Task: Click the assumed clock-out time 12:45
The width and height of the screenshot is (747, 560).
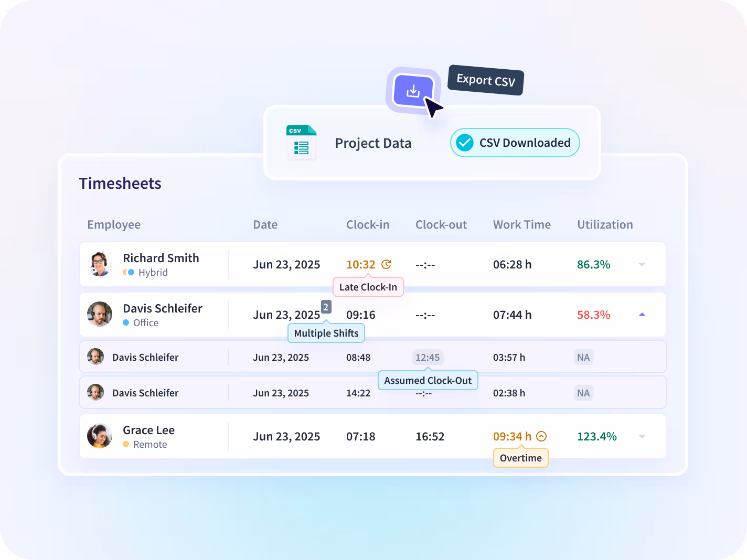Action: [x=428, y=357]
